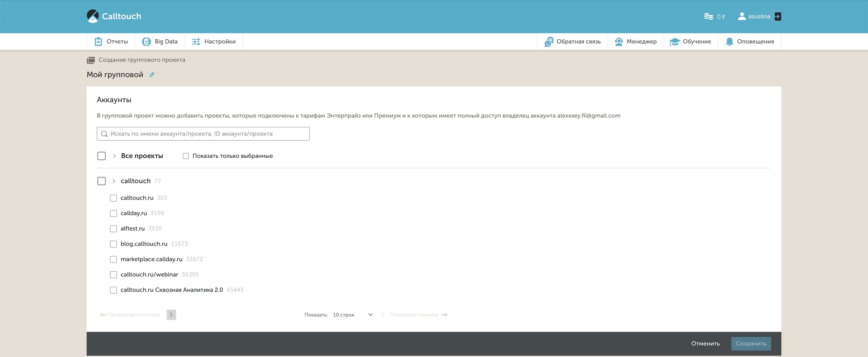Image resolution: width=868 pixels, height=357 pixels.
Task: Click the calltouch.ru/webinar project name
Action: click(149, 275)
